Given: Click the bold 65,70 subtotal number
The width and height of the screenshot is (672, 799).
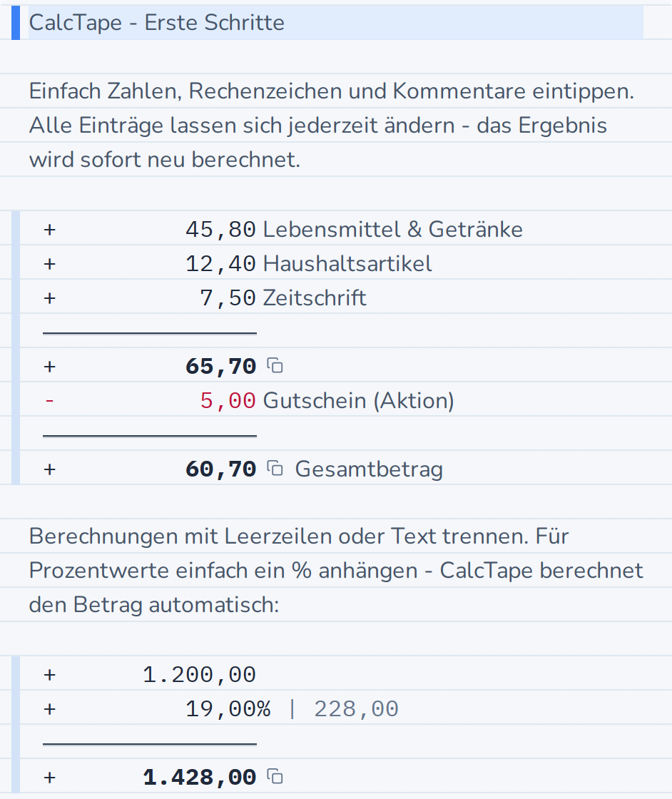Looking at the screenshot, I should [x=220, y=366].
